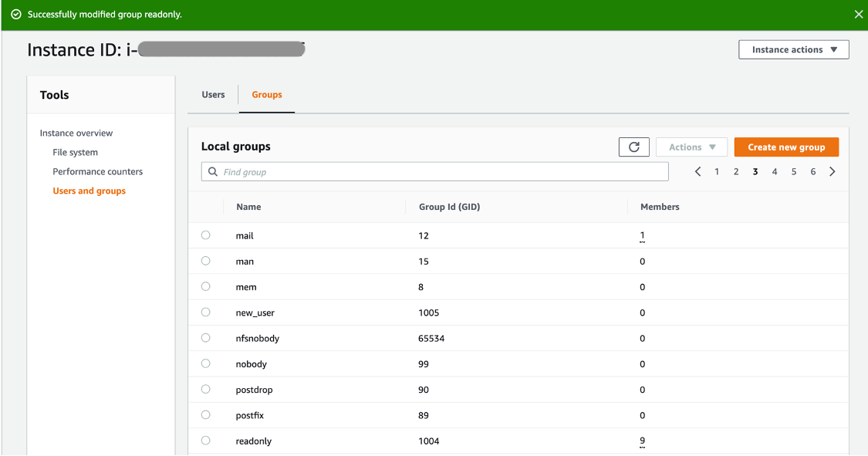
Task: Go to next page using right chevron
Action: pyautogui.click(x=832, y=171)
